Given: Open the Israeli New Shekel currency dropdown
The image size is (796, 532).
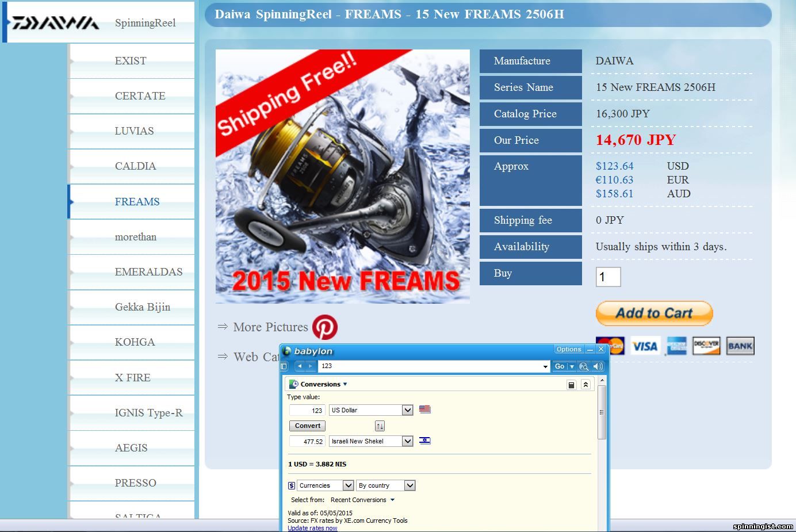Looking at the screenshot, I should [x=407, y=441].
